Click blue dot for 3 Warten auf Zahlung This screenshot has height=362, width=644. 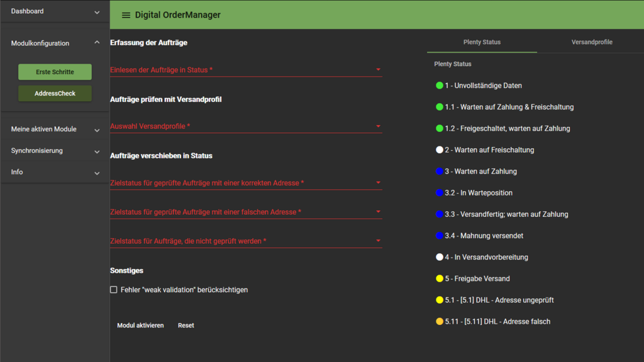tap(440, 172)
